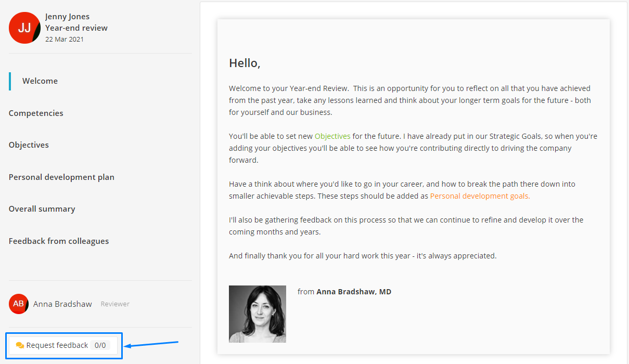Click the Reviewer role label
Screen dimensions: 629x364
pos(115,304)
